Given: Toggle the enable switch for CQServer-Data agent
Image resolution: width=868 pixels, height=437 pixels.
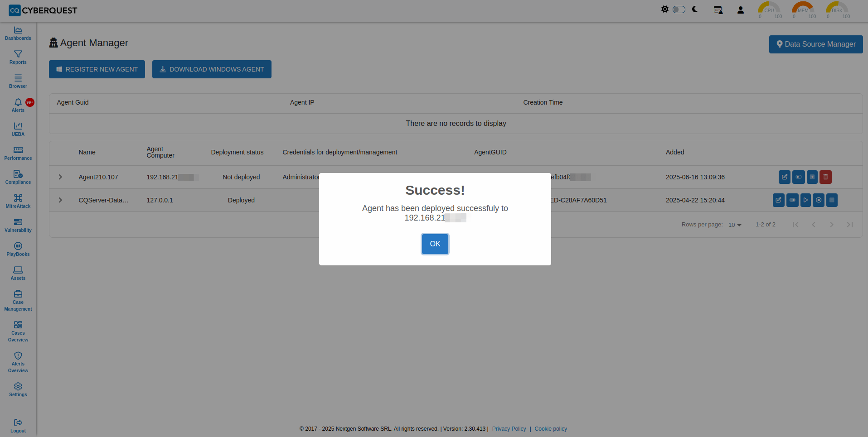Looking at the screenshot, I should (x=792, y=200).
